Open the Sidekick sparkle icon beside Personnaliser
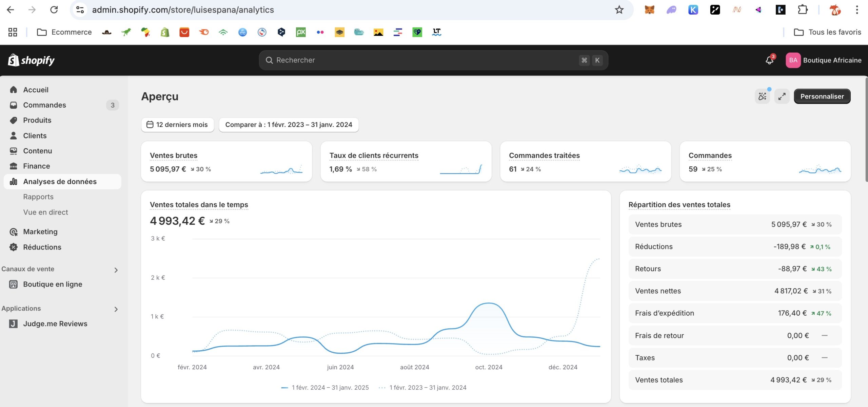The image size is (868, 407). point(762,96)
